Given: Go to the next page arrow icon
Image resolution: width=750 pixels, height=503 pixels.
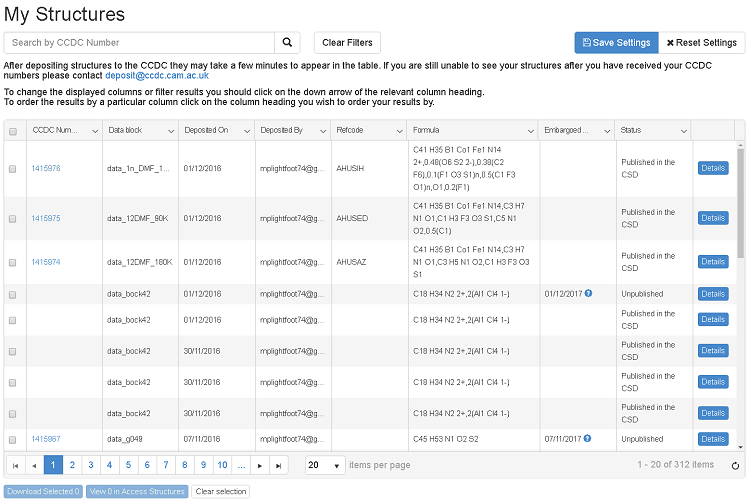Looking at the screenshot, I should coord(260,465).
